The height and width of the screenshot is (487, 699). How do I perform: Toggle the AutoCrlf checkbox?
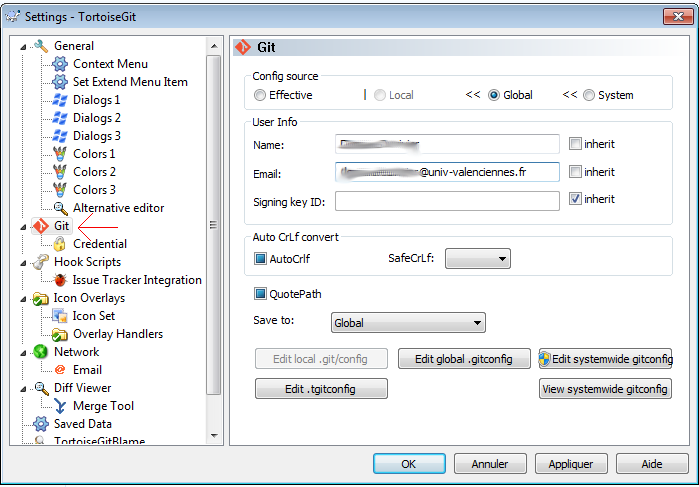[261, 259]
